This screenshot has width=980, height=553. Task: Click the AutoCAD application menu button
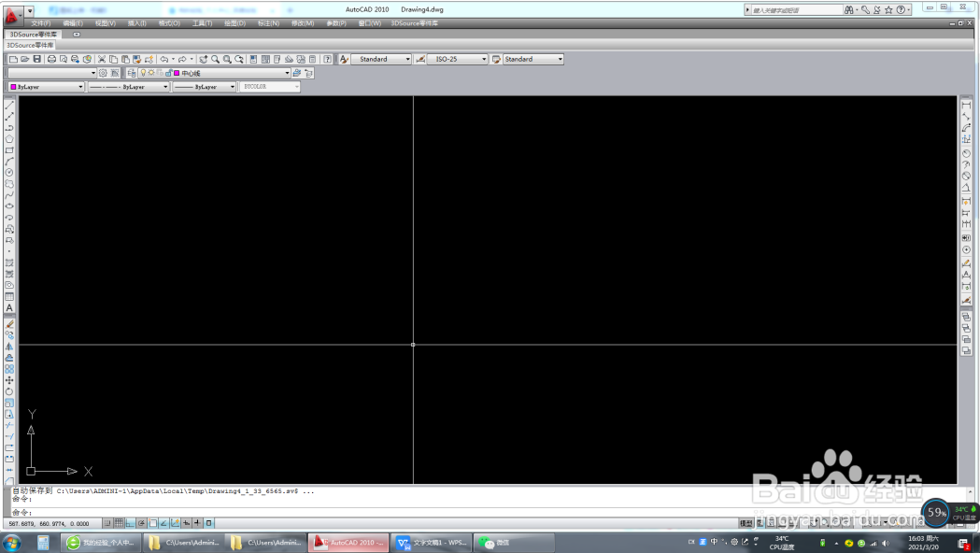click(12, 14)
